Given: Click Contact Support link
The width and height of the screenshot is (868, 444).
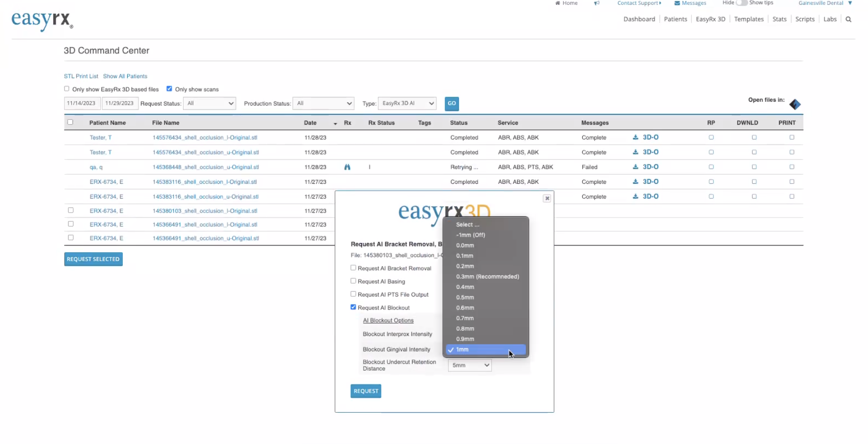Looking at the screenshot, I should 639,3.
